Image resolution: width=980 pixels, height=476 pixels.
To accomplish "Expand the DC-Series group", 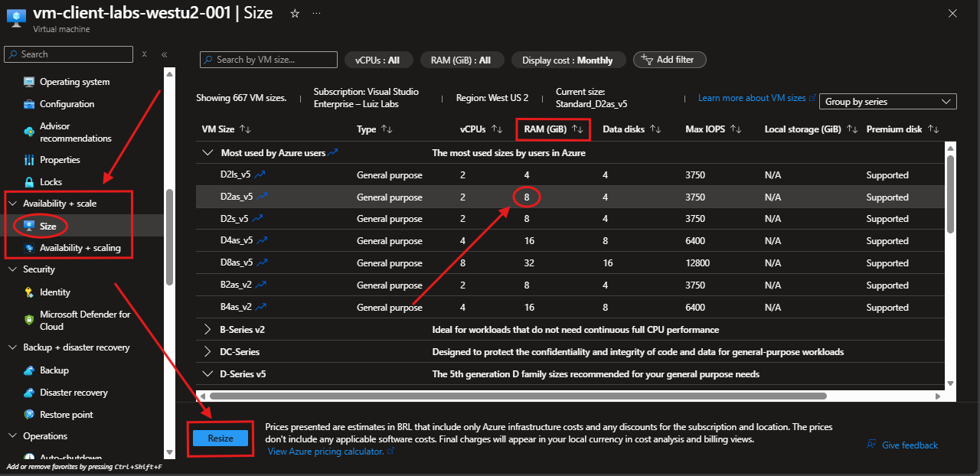I will coord(207,352).
